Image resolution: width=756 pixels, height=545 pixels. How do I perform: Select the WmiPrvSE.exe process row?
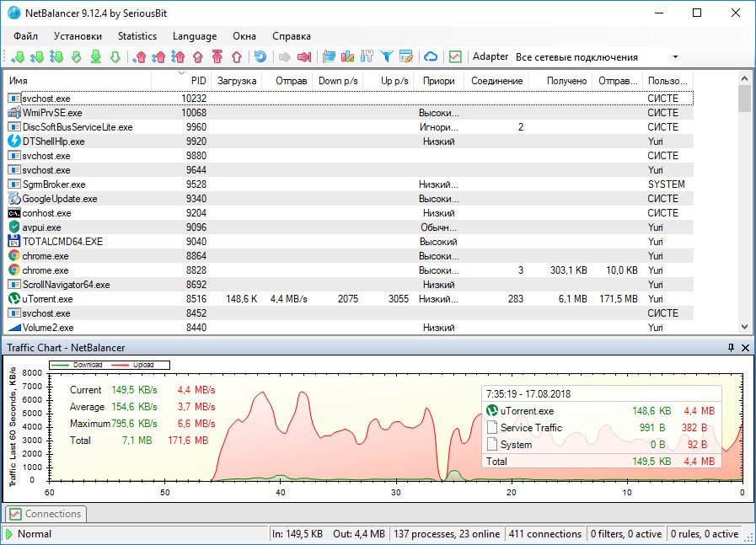[351, 113]
